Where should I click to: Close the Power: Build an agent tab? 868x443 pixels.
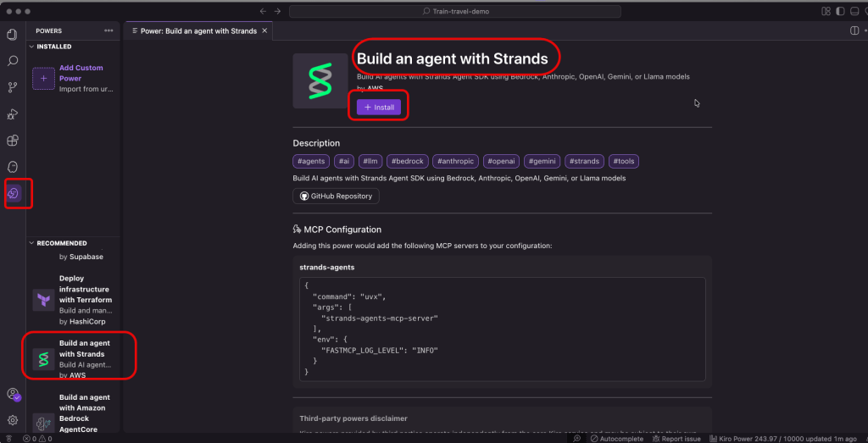(x=264, y=30)
